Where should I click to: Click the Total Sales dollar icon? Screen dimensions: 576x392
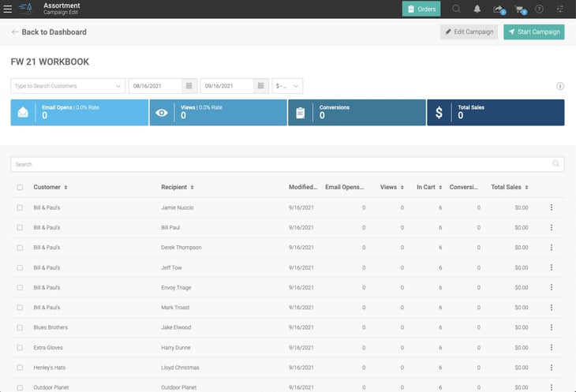(x=439, y=112)
